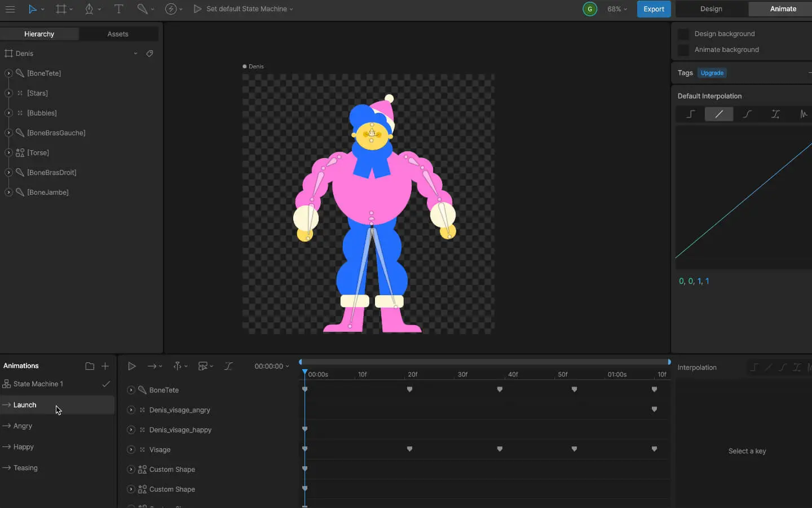812x508 pixels.
Task: Select the Bone tool in toolbar
Action: click(x=142, y=9)
